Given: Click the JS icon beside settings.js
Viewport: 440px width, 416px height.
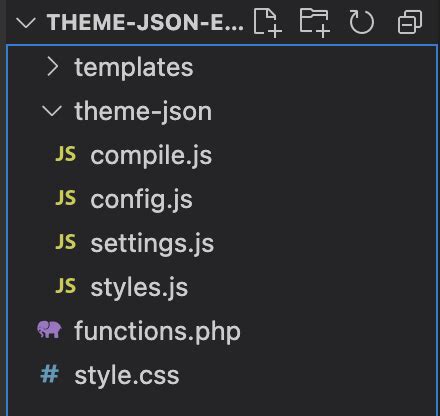Looking at the screenshot, I should (66, 242).
